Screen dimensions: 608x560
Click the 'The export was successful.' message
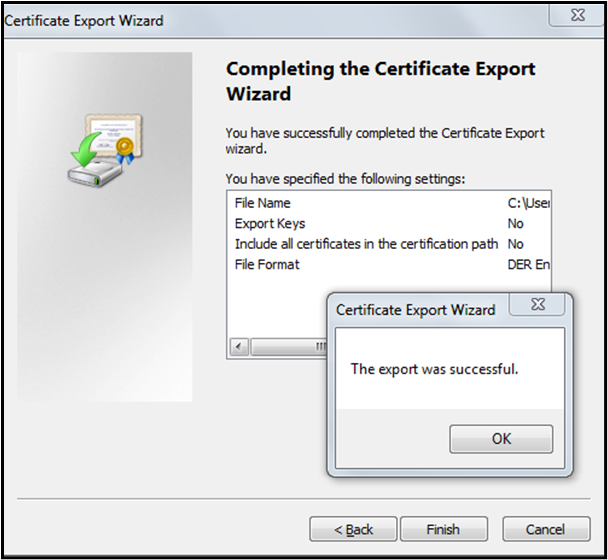pos(434,369)
